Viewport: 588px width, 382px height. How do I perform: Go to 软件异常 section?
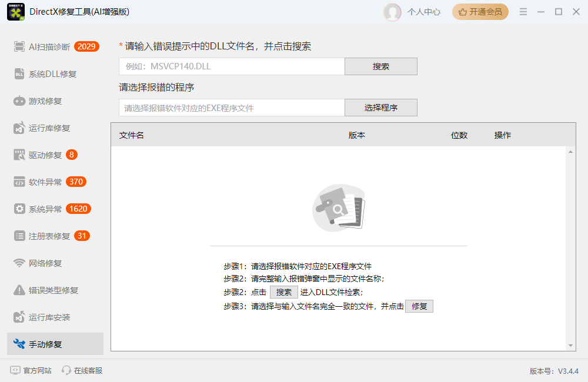pos(45,182)
